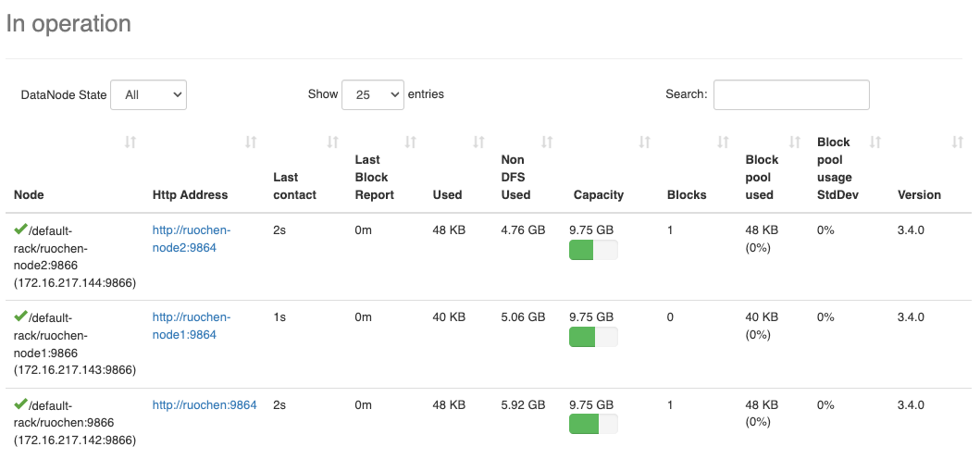The width and height of the screenshot is (980, 459).
Task: Open http://ruochen-node2:9864 link
Action: [192, 239]
